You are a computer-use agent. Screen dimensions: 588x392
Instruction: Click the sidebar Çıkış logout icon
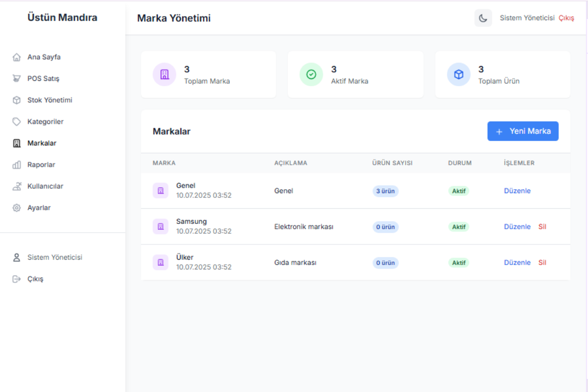coord(17,279)
